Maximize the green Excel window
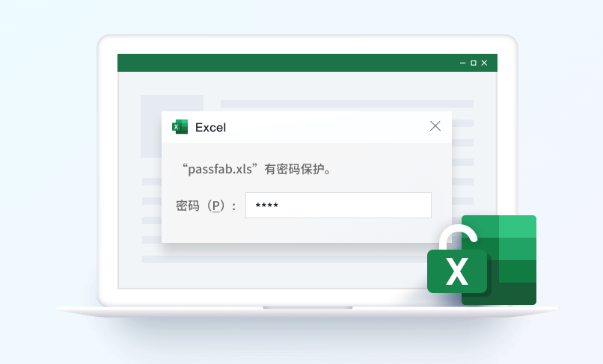Screen dimensions: 603x364 tap(474, 63)
